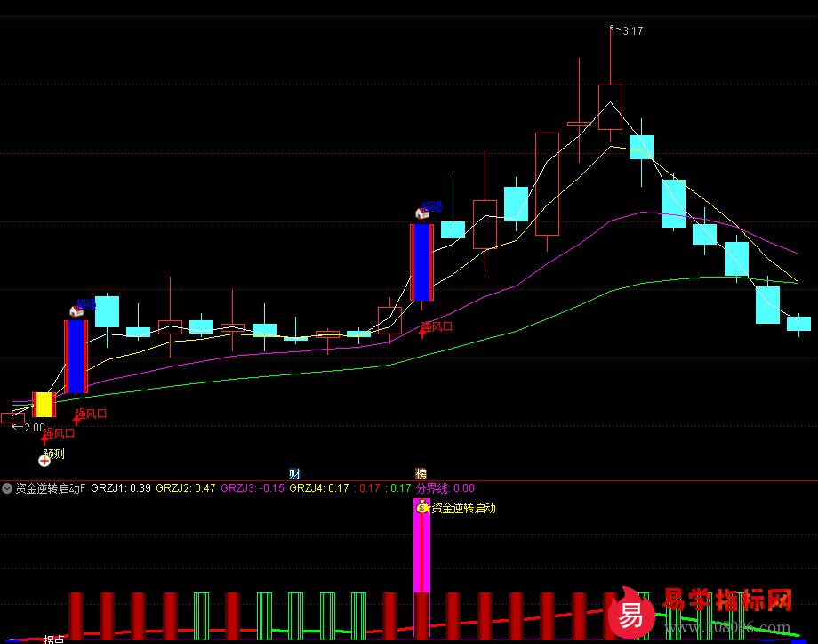Screen dimensions: 818x644
Task: Click the red flame 易 logo icon
Action: click(631, 613)
